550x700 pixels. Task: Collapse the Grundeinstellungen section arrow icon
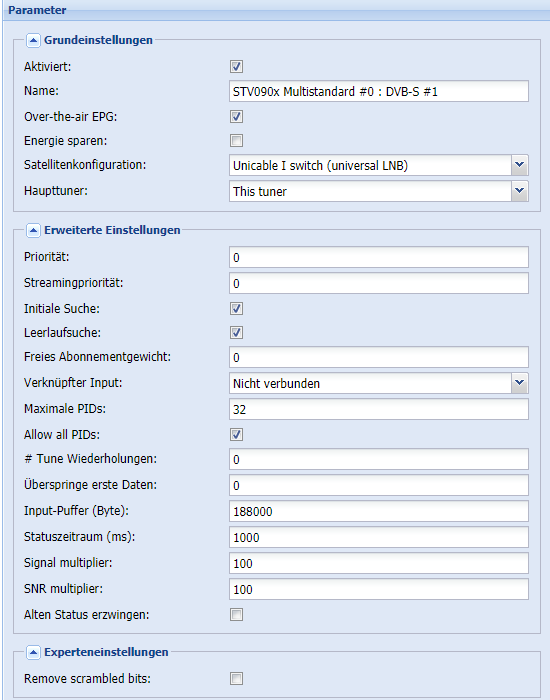(33, 41)
